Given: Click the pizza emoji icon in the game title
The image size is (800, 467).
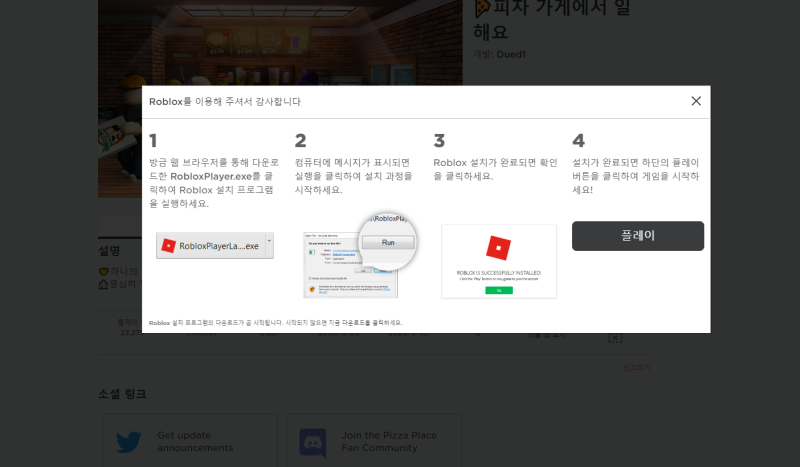Looking at the screenshot, I should coord(482,8).
